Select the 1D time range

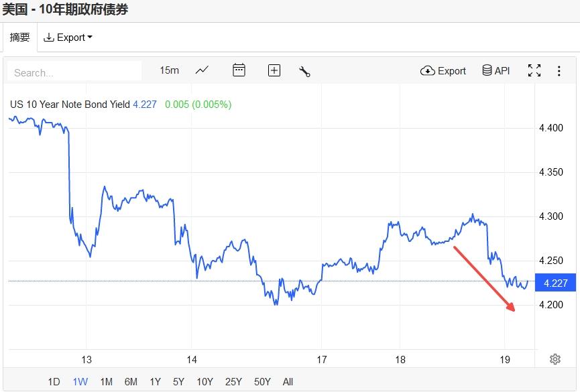pos(54,382)
